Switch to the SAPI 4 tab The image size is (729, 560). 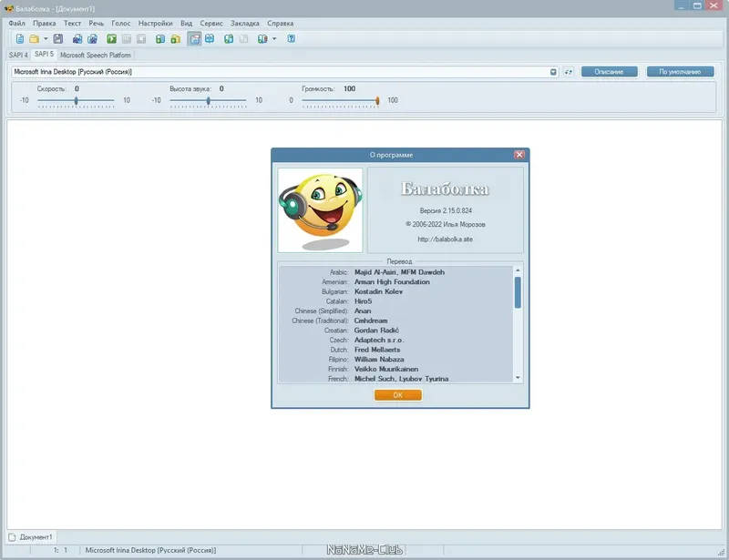tap(18, 55)
